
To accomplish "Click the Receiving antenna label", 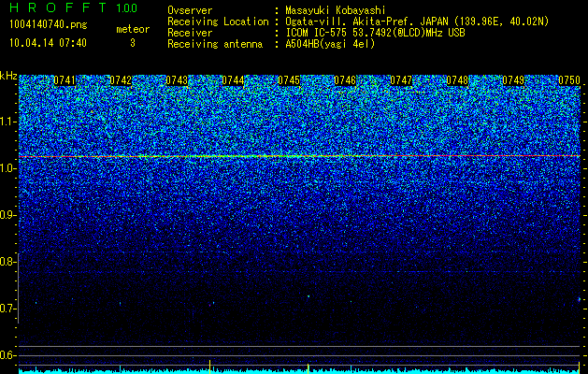I will [215, 44].
